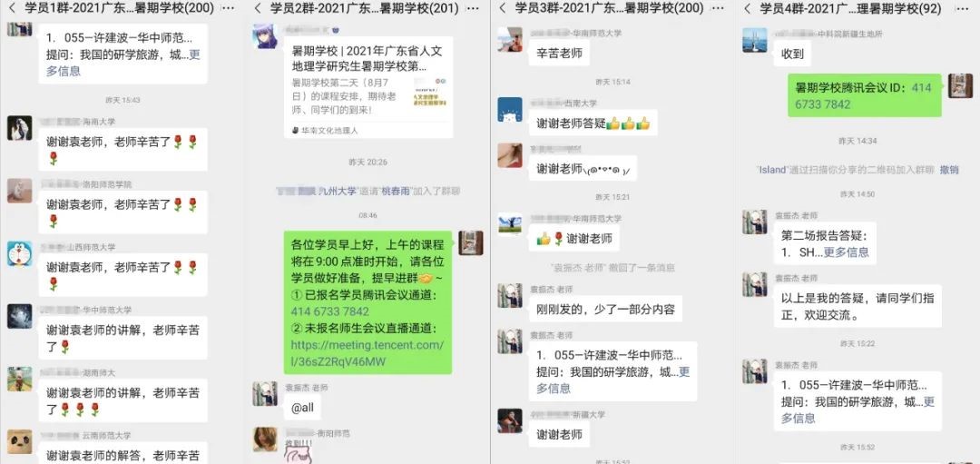Open more options for 学员3群 chat
The image size is (980, 464).
[718, 8]
